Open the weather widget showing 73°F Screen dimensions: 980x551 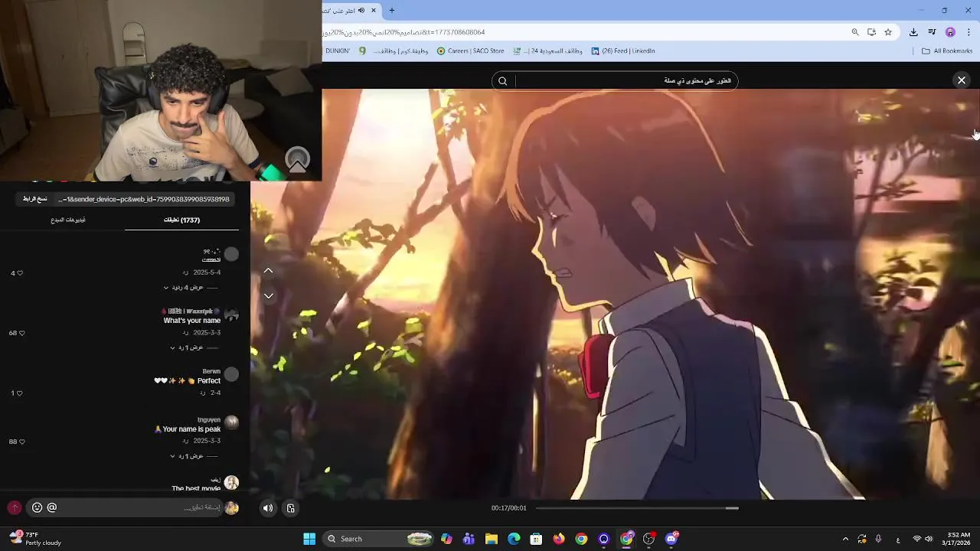pos(34,539)
